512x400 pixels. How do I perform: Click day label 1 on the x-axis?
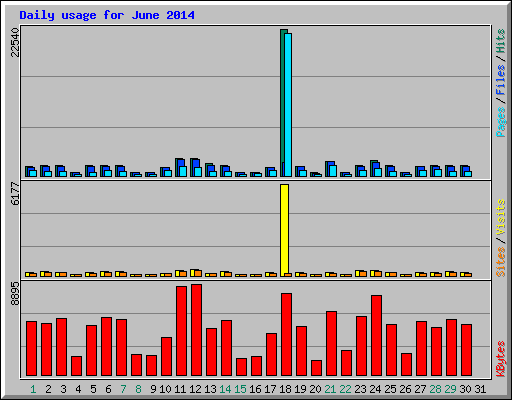point(33,389)
